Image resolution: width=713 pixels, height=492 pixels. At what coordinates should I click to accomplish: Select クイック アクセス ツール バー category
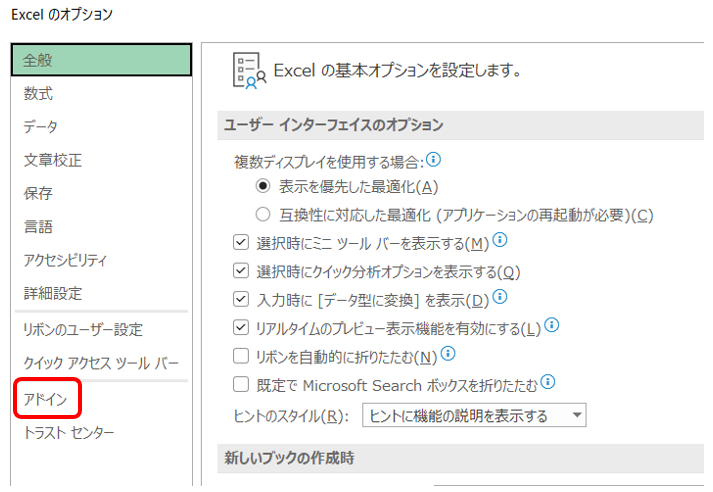tap(101, 363)
